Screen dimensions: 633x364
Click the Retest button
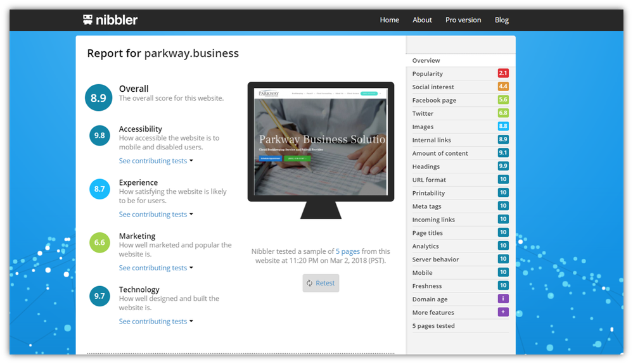click(321, 283)
